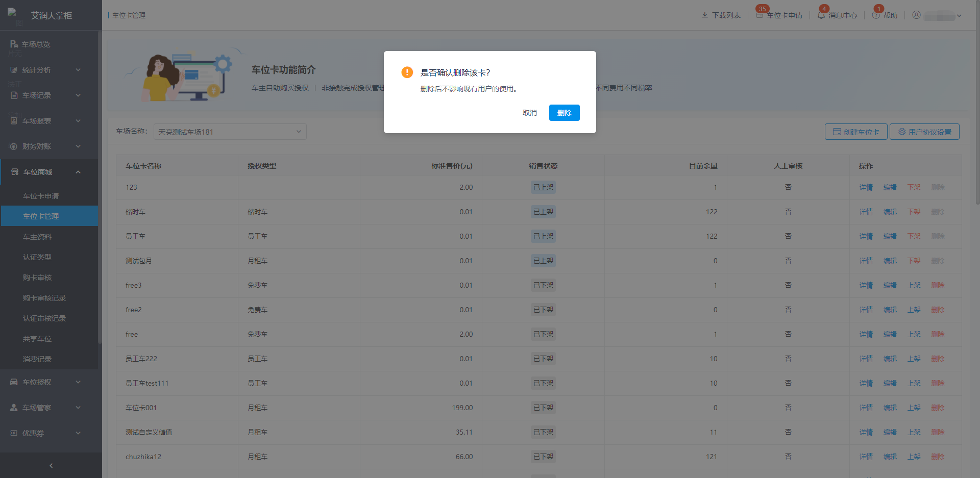Screen dimensions: 980x478
Task: Click the 车位商城 shop icon
Action: tap(15, 172)
